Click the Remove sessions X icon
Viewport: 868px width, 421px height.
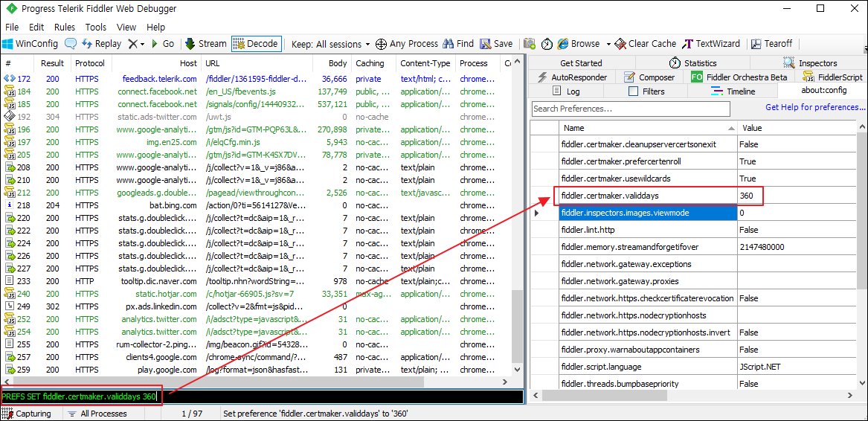point(133,44)
